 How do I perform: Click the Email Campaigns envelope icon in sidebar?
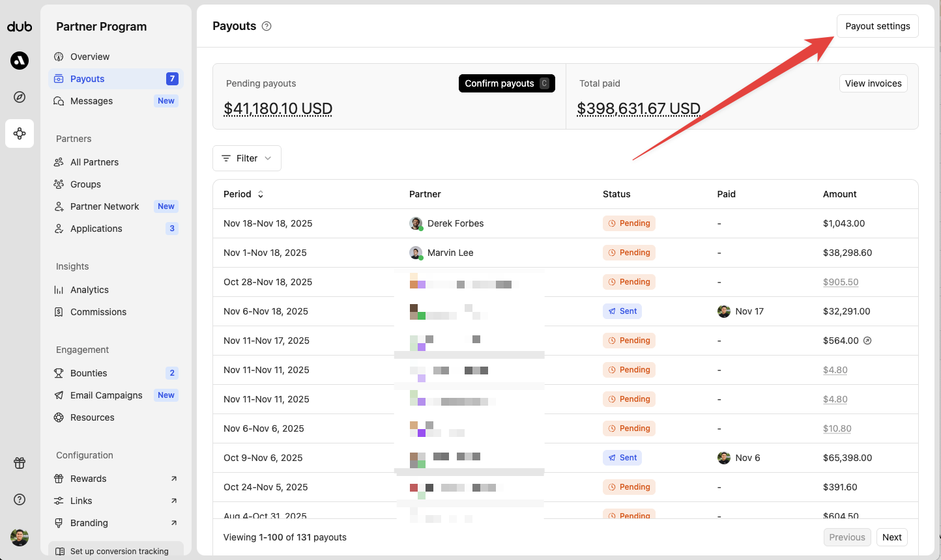(59, 395)
